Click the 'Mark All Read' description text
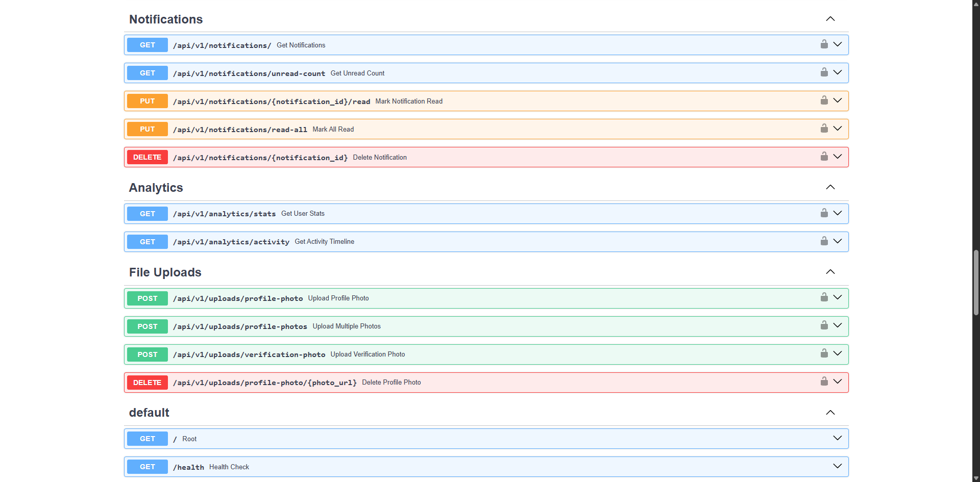This screenshot has height=482, width=980. coord(333,129)
